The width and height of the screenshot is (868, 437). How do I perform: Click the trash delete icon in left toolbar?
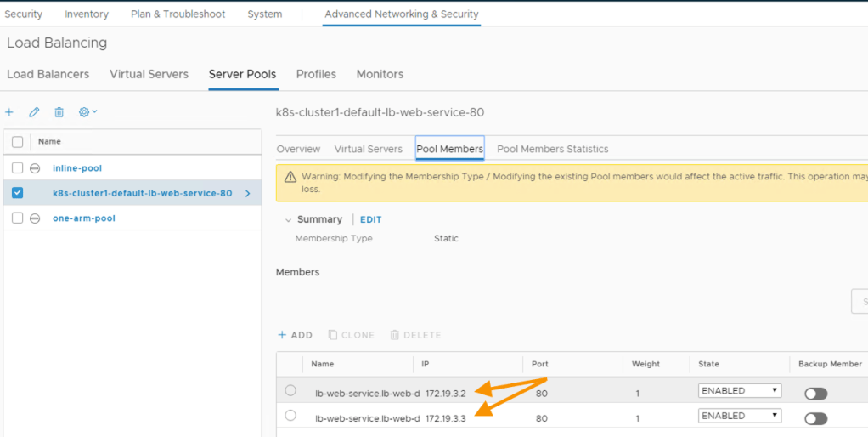pos(59,112)
